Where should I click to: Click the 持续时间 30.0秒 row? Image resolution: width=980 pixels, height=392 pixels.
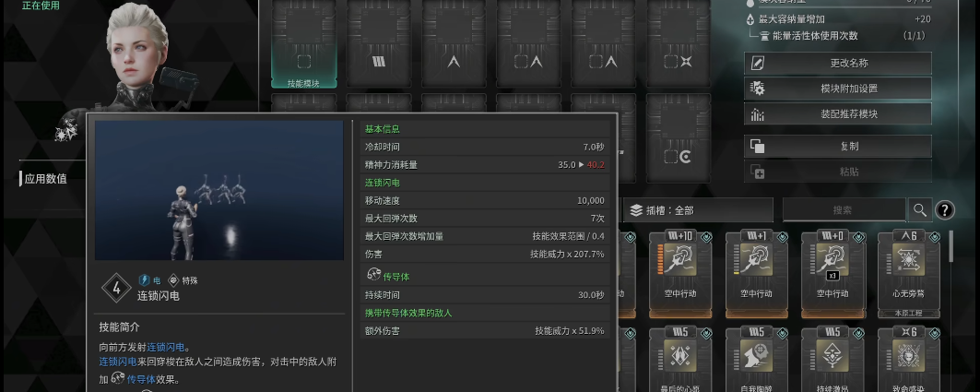(x=484, y=294)
